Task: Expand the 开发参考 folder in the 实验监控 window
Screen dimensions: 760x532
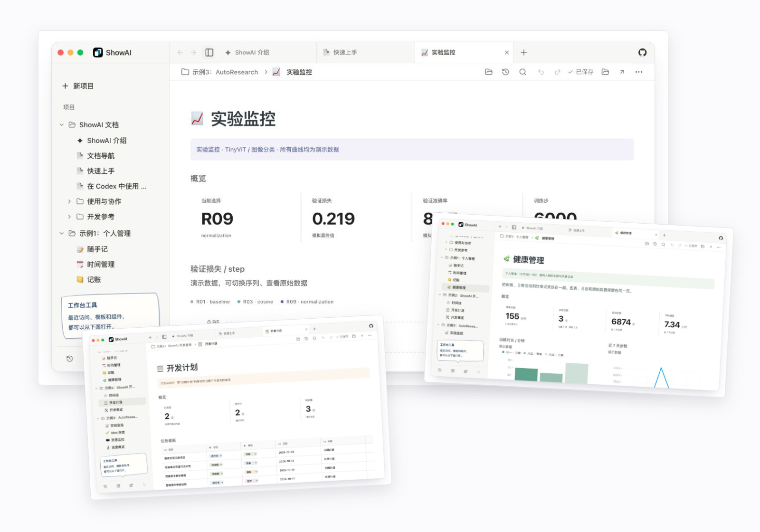Action: (69, 217)
